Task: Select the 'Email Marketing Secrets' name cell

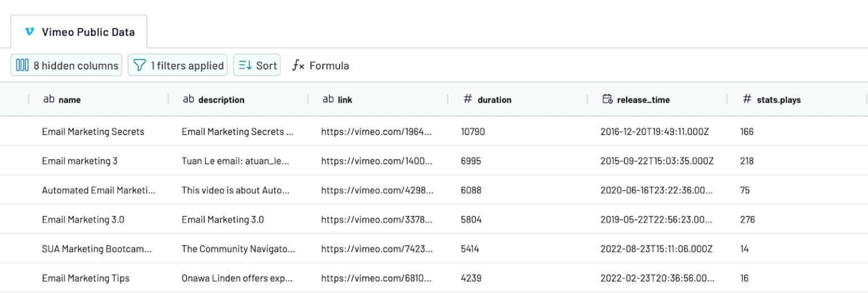Action: (93, 132)
